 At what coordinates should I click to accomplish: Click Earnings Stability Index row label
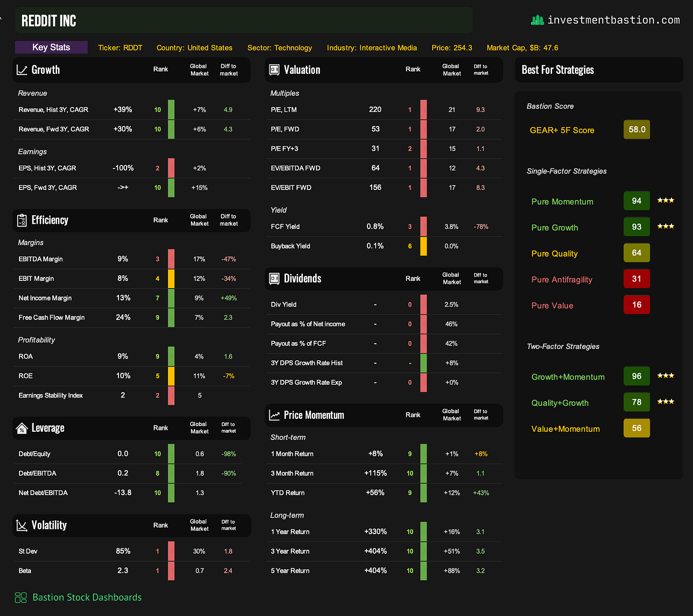click(50, 396)
